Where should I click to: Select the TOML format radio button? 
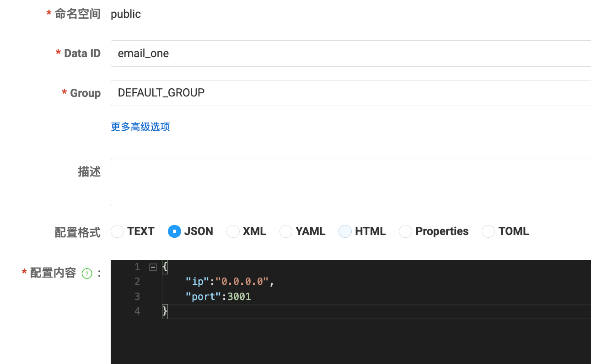click(488, 231)
